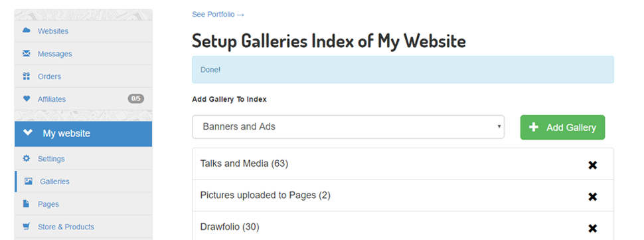Click the cloud icon beside Websites

(x=27, y=31)
